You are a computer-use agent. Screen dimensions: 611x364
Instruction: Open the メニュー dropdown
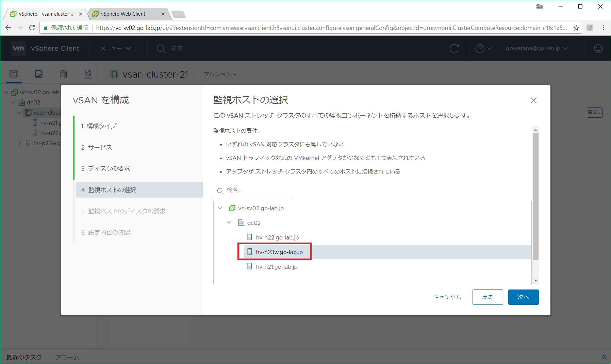(x=116, y=48)
